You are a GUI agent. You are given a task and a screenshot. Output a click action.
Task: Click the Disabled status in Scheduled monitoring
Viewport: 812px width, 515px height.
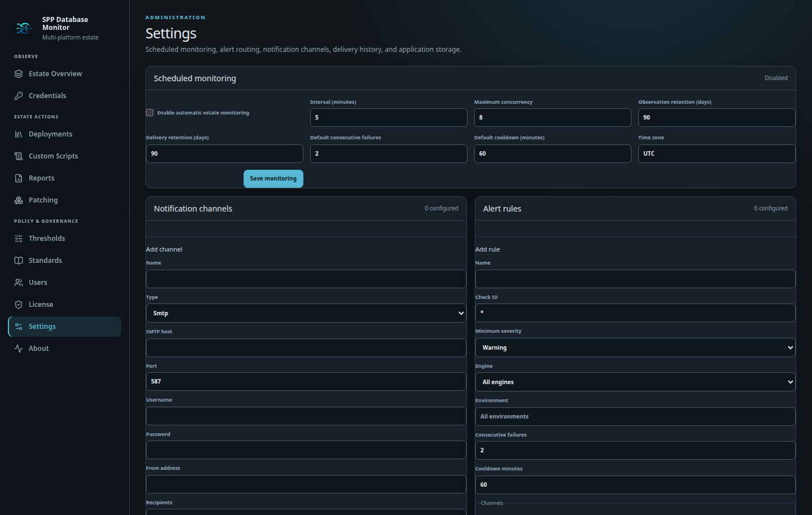coord(776,78)
